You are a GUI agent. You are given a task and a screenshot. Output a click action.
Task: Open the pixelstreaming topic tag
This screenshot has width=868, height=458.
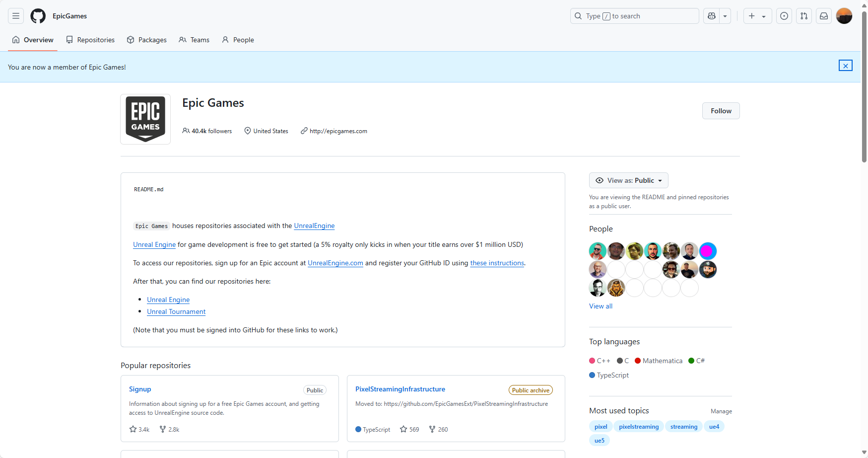pos(639,426)
